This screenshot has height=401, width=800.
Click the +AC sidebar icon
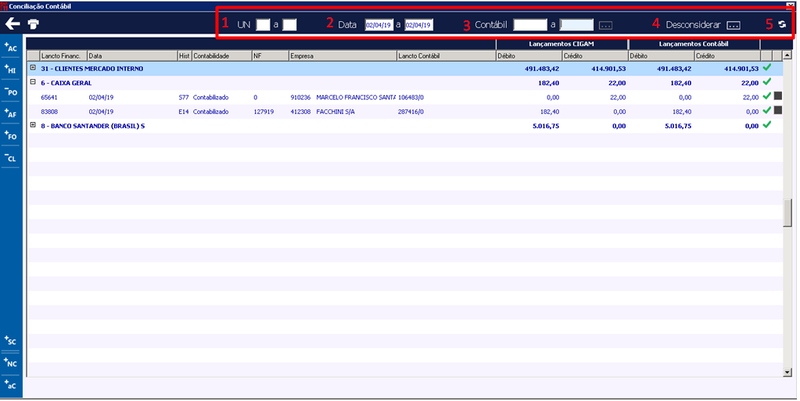(11, 47)
